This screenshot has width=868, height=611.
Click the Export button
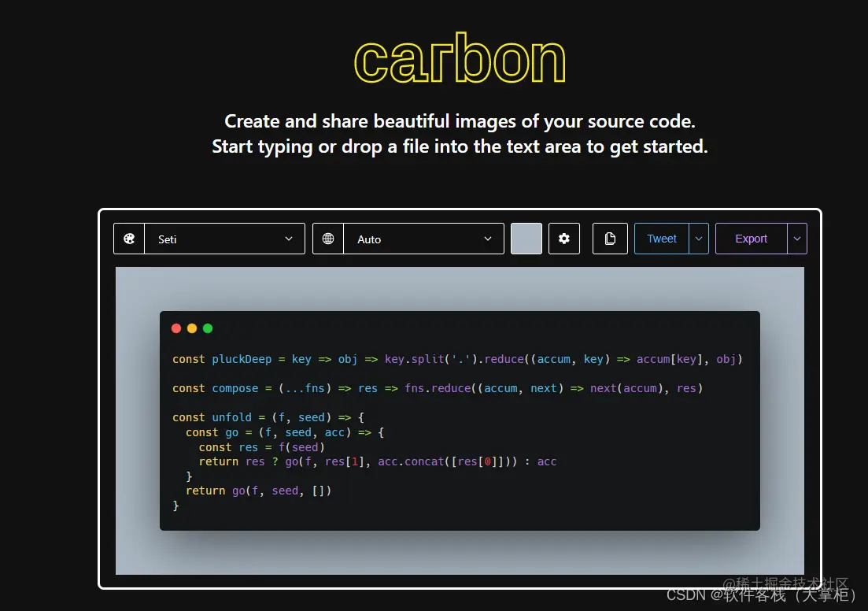[752, 239]
